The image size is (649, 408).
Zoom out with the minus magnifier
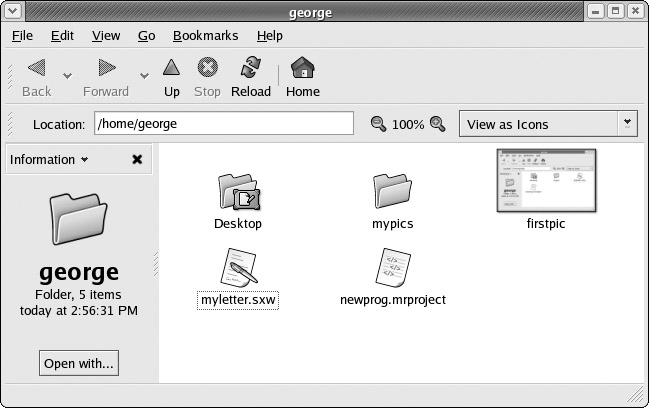378,124
